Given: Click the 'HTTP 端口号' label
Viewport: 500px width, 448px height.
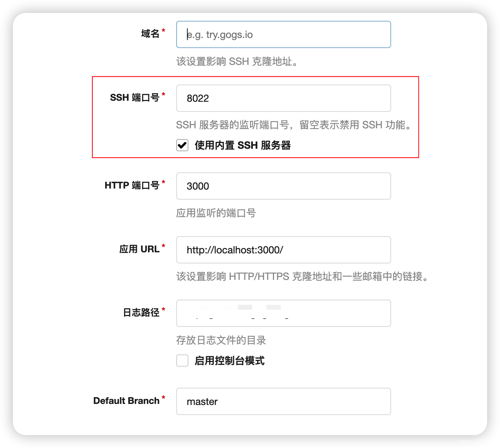Looking at the screenshot, I should pos(132,185).
